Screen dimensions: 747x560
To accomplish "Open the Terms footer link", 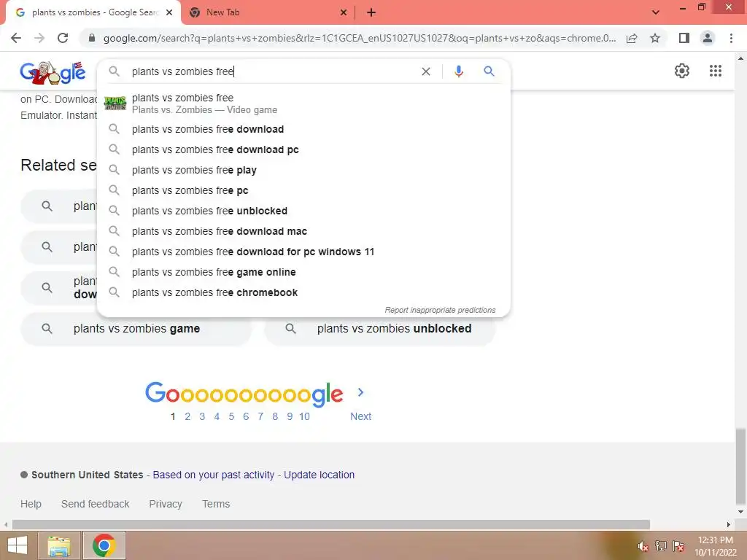I will (216, 504).
